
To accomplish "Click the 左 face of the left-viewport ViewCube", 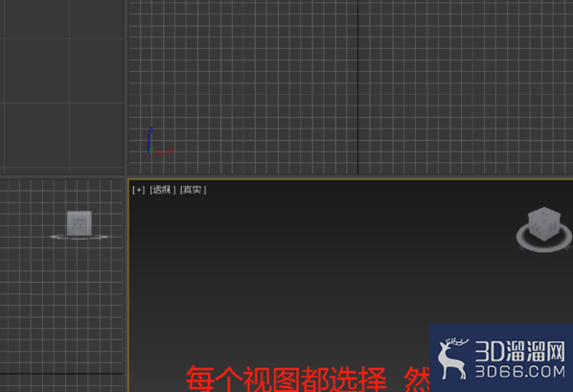I will [80, 223].
